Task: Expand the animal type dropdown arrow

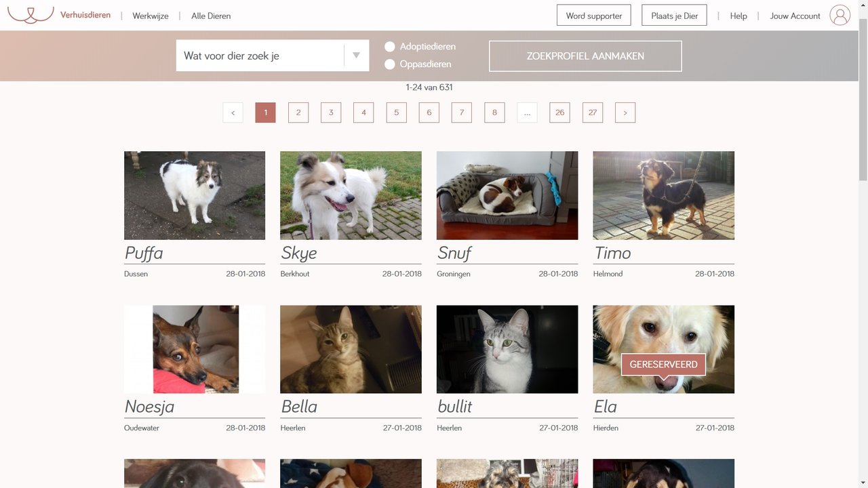Action: tap(356, 56)
